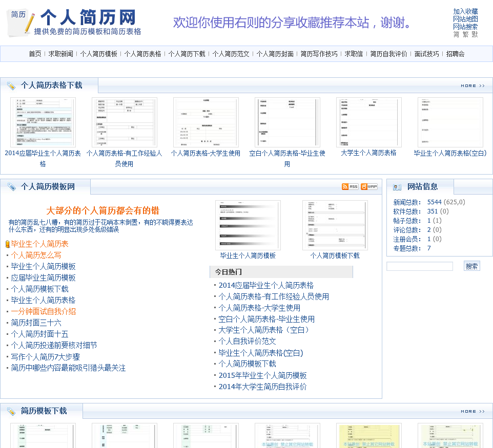Open 写作个人简历7大步骤 link
The image size is (493, 448).
[x=46, y=357]
